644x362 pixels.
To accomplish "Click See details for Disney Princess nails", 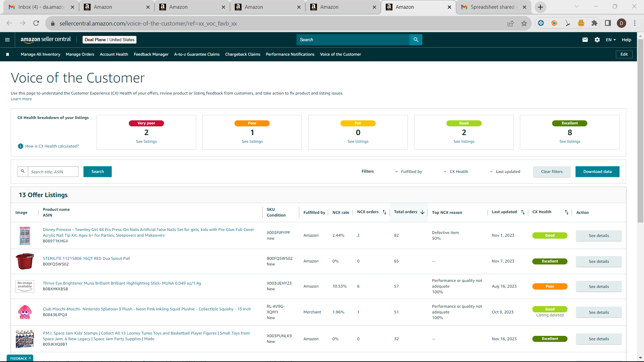I will point(599,236).
